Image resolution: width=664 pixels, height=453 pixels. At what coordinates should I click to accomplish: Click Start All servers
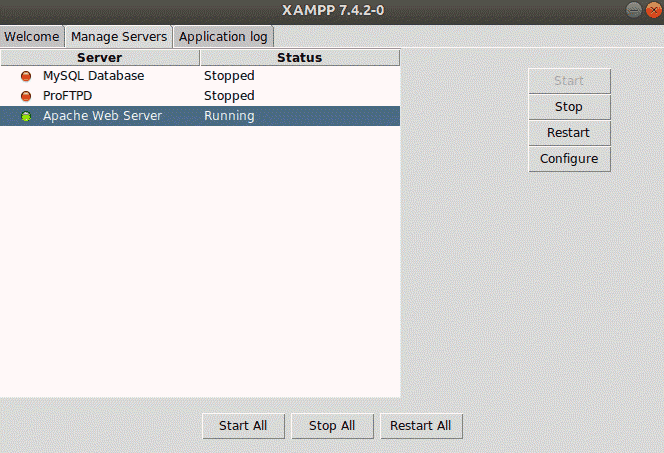243,425
